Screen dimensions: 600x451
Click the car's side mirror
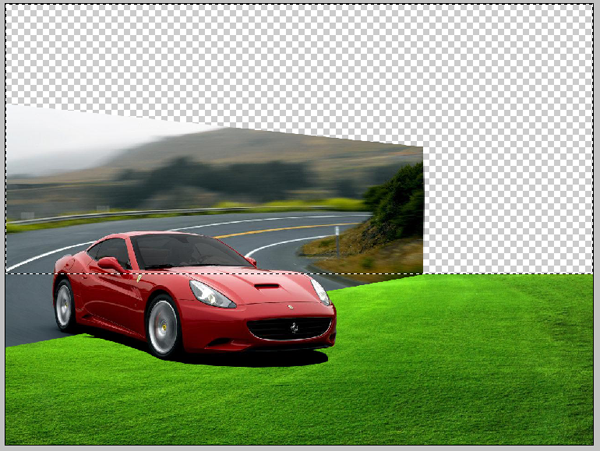(x=110, y=264)
